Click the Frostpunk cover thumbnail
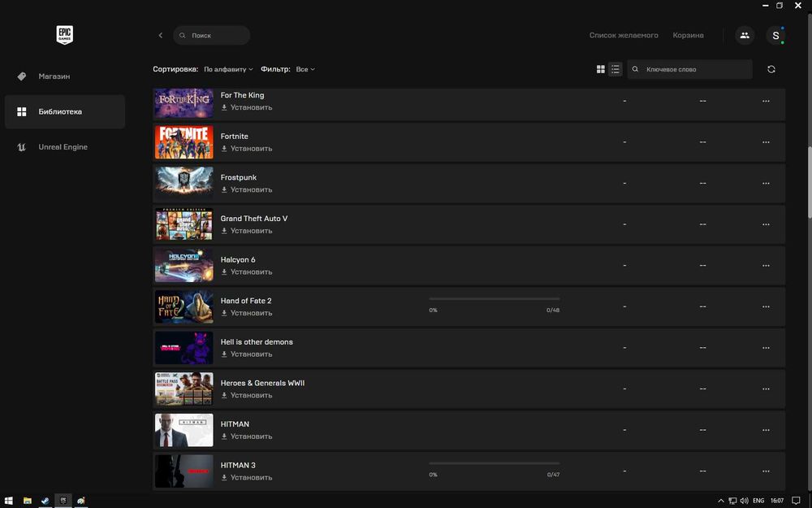Viewport: 812px width, 508px height. tap(184, 183)
